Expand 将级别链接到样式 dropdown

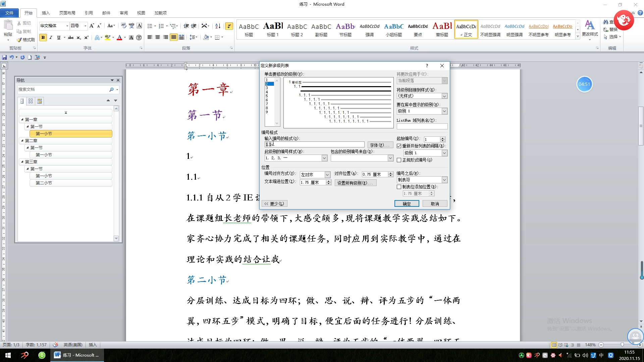click(x=444, y=96)
